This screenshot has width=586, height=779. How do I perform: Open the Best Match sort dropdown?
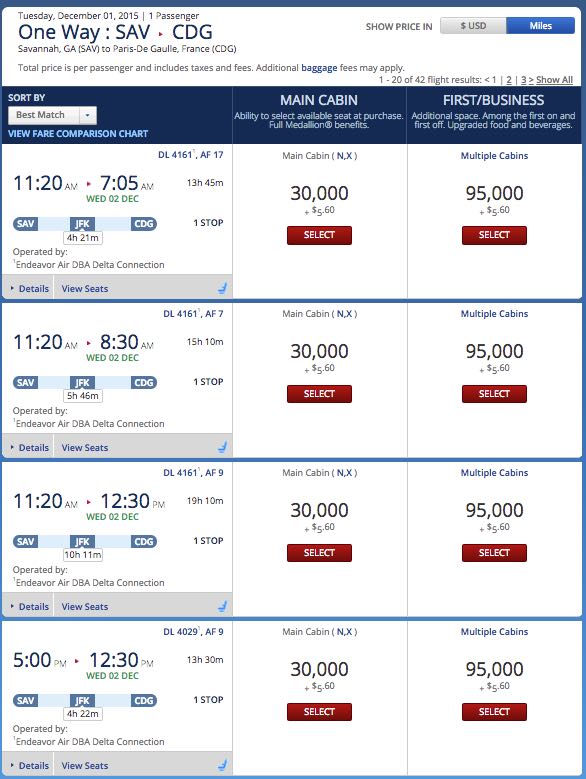pyautogui.click(x=52, y=115)
